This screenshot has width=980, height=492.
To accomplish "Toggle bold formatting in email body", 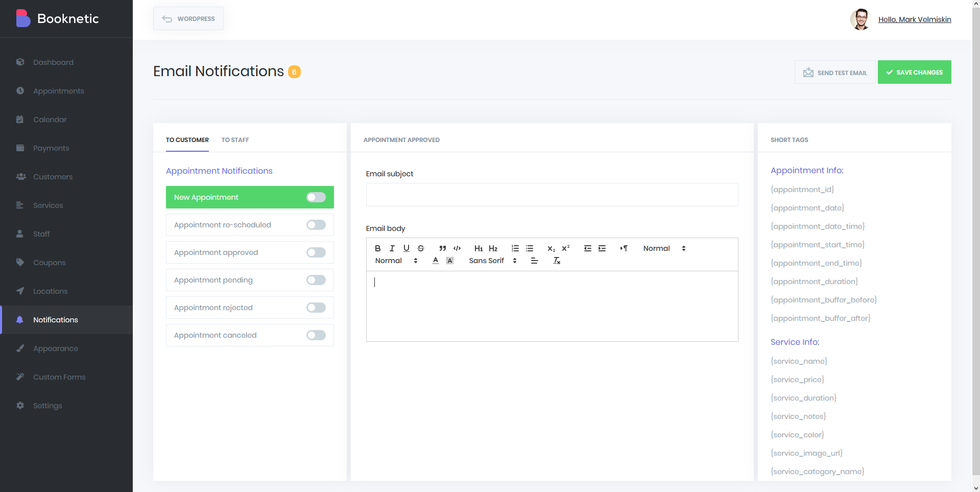I will click(x=377, y=248).
